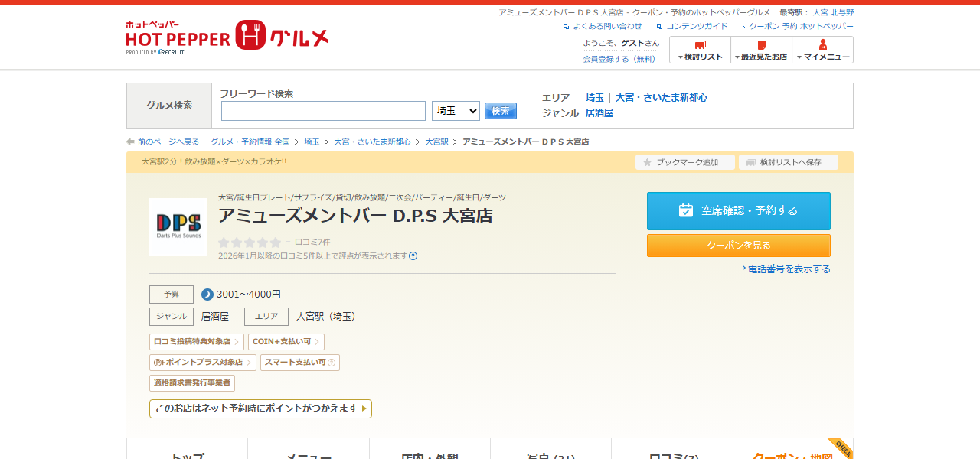The width and height of the screenshot is (980, 459).
Task: Open the 埼玉 prefecture dropdown
Action: pos(456,111)
